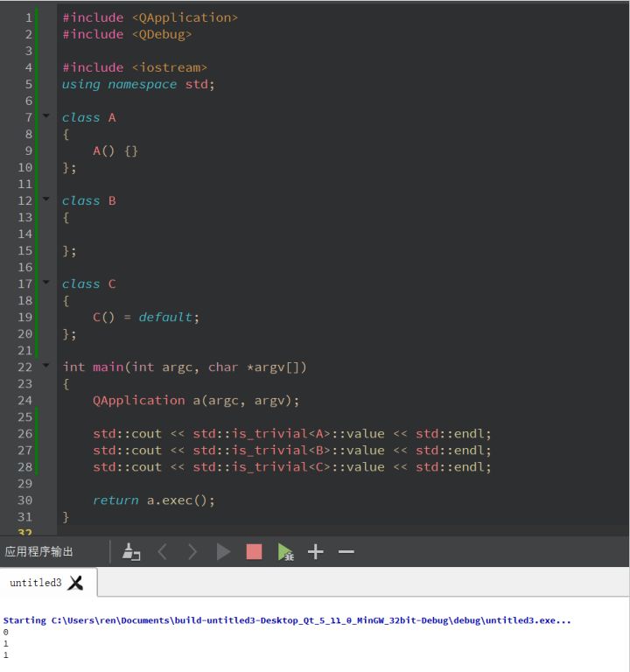This screenshot has height=672, width=630.
Task: Place cursor on '#include <QDebug>'
Action: 127,34
